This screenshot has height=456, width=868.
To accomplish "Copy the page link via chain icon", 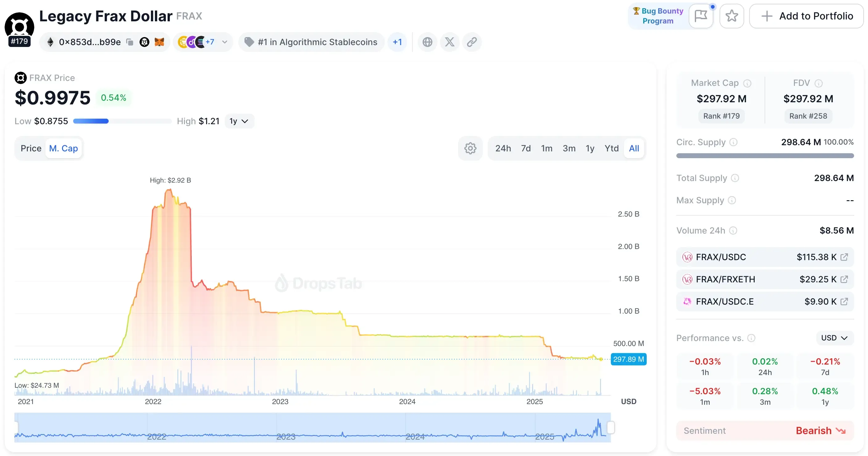I will (x=471, y=42).
